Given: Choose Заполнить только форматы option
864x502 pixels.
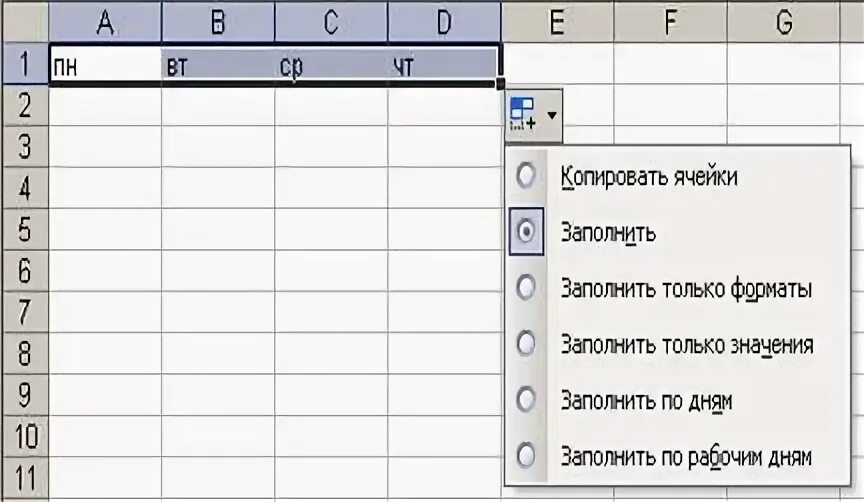Looking at the screenshot, I should tap(686, 288).
